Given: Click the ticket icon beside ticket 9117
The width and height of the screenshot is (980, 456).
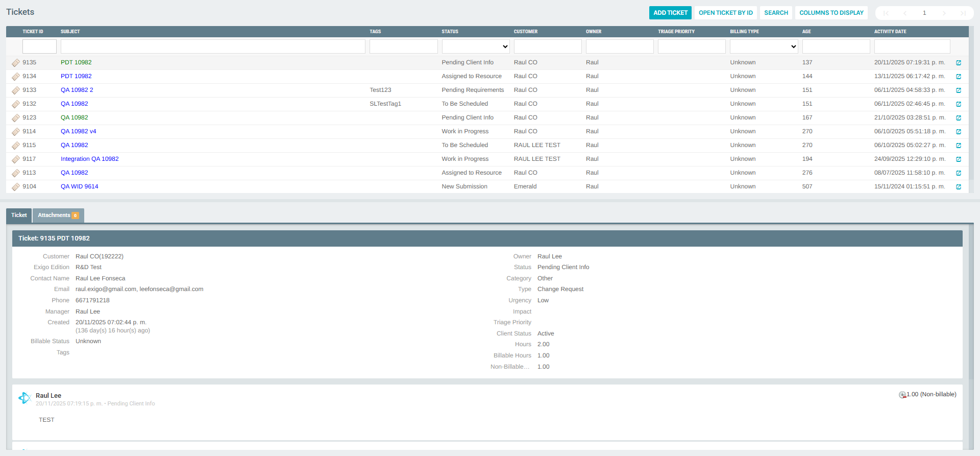Looking at the screenshot, I should (16, 159).
